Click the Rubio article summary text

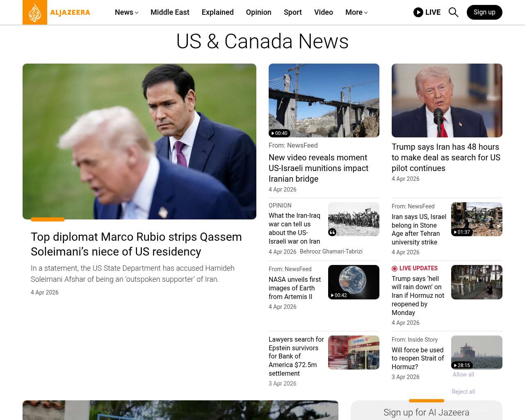[x=132, y=274]
